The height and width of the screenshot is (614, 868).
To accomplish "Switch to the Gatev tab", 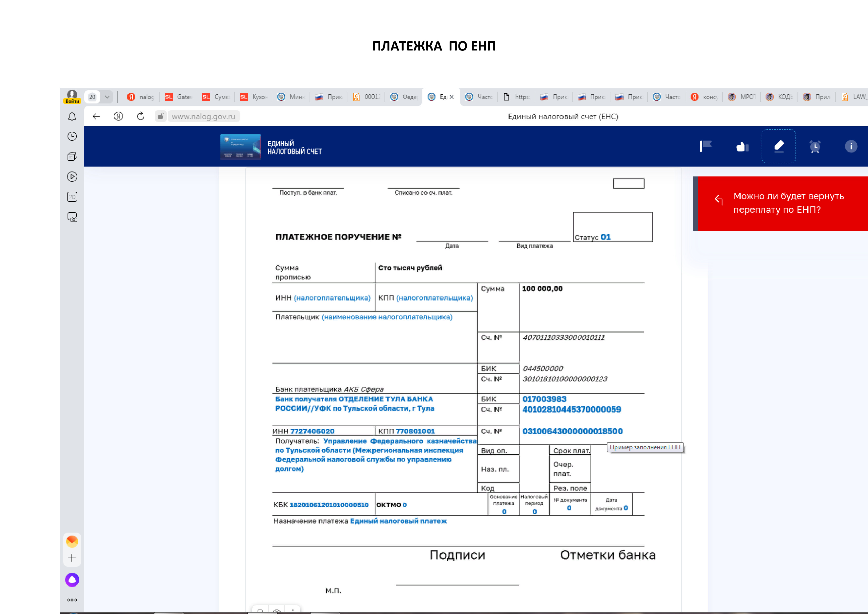I will pos(179,97).
